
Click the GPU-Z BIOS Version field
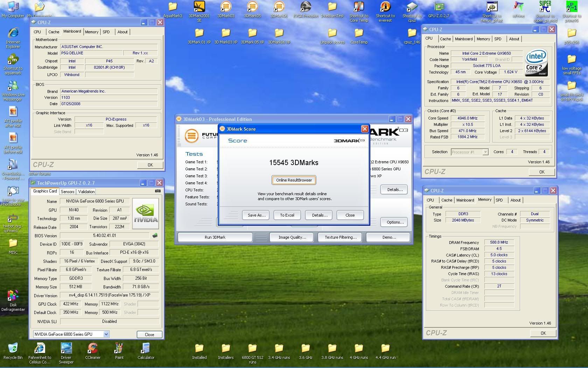point(105,236)
